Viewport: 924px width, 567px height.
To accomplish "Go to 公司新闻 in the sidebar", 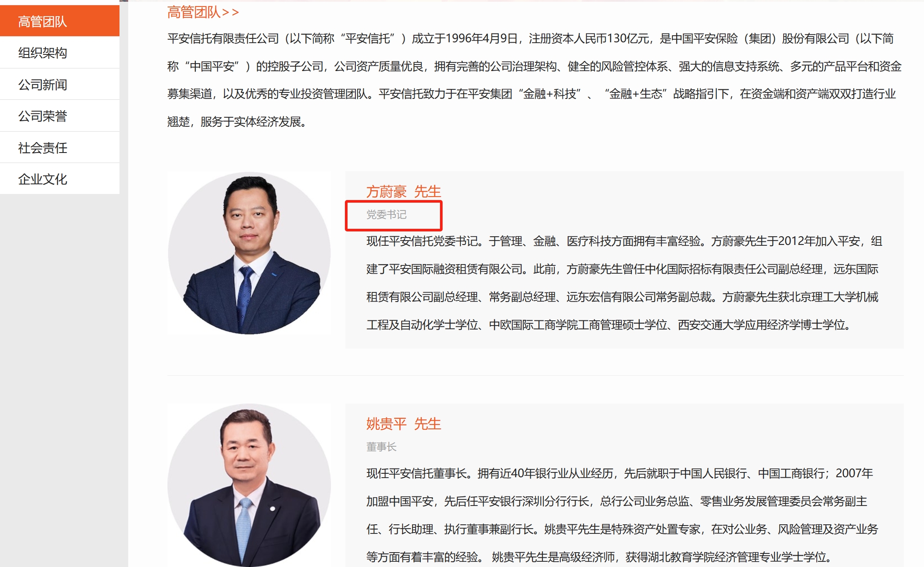I will (60, 85).
